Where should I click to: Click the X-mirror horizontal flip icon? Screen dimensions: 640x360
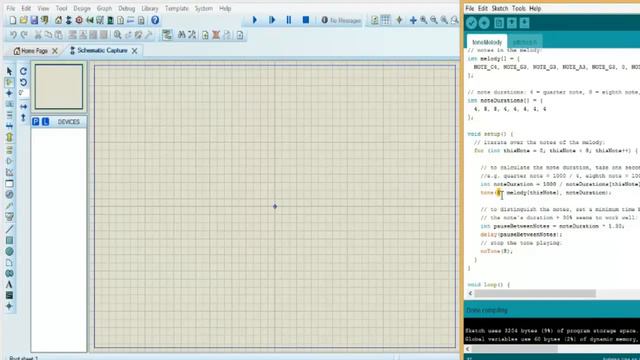[x=23, y=107]
